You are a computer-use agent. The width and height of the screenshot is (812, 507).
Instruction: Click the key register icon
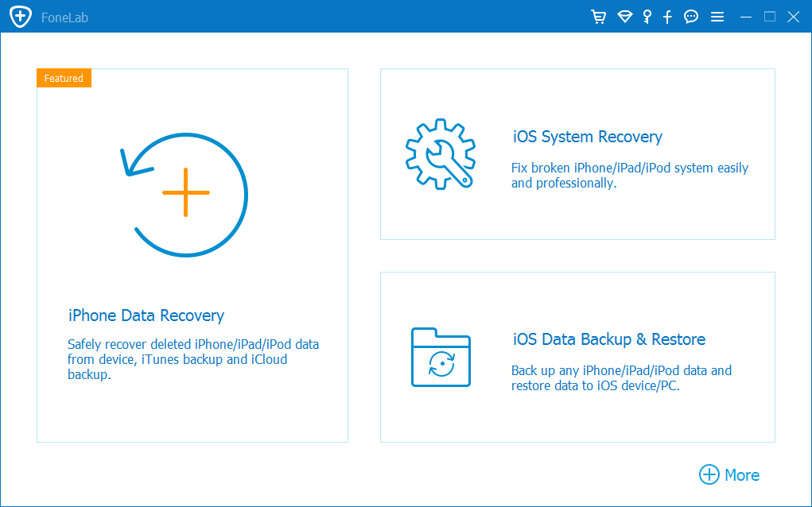(647, 17)
